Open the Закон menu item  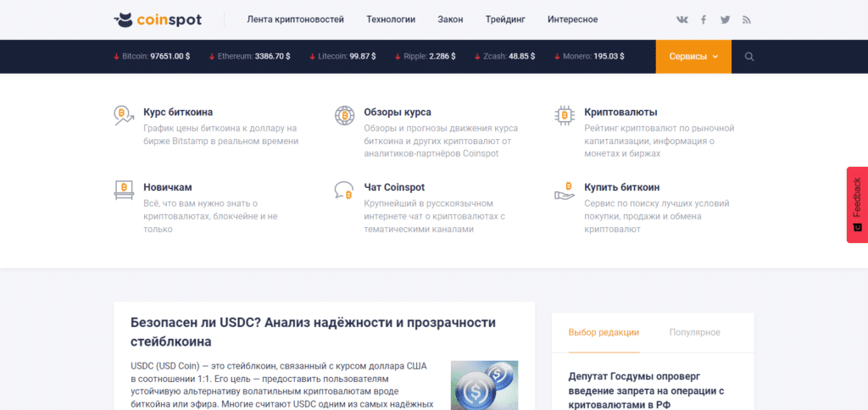(450, 20)
